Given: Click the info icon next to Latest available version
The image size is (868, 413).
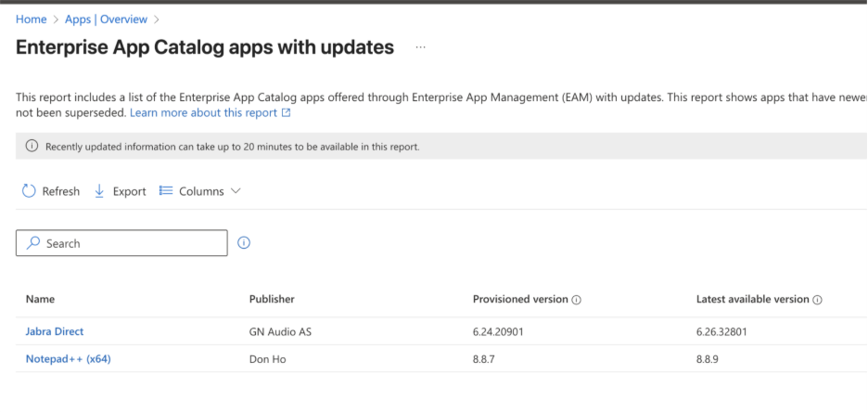Looking at the screenshot, I should coord(818,300).
